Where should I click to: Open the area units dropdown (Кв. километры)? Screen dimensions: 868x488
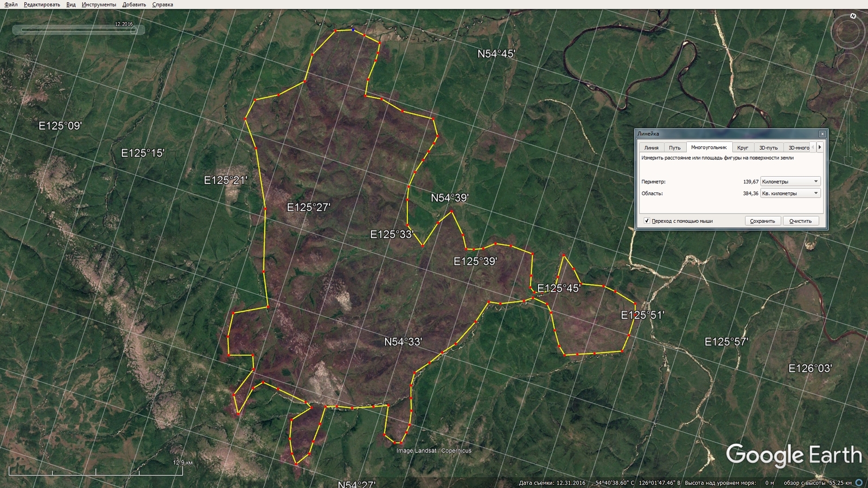790,194
